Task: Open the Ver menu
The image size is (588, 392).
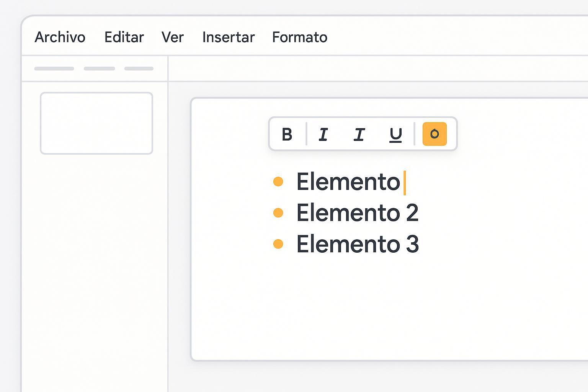Action: [x=173, y=38]
